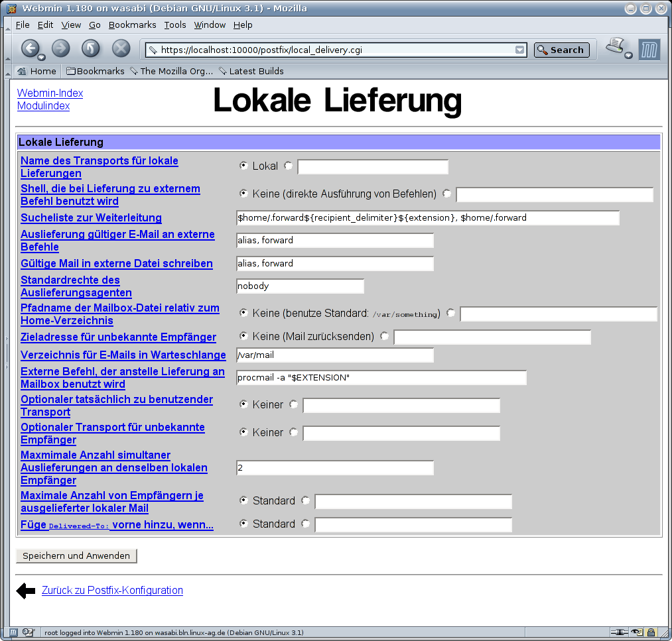Viewport: 672px width, 641px height.
Task: Click The Mozilla Org... bookmark
Action: click(x=171, y=71)
